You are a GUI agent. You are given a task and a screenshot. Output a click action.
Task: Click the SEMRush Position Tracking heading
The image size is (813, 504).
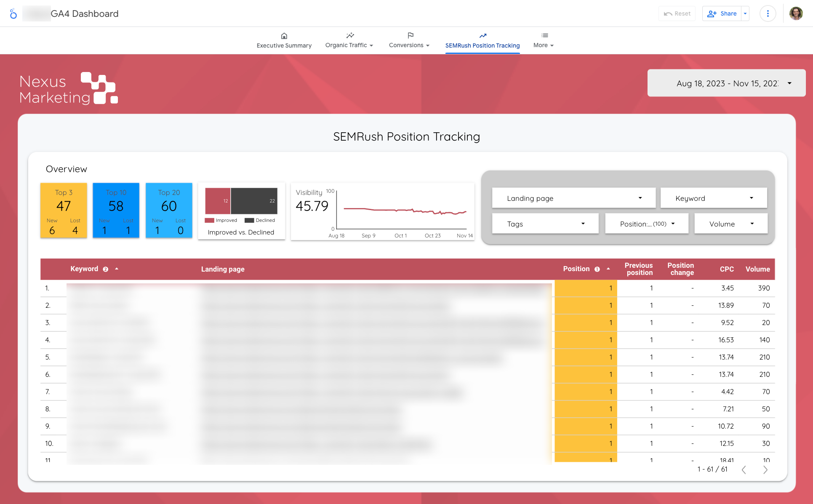click(x=406, y=136)
